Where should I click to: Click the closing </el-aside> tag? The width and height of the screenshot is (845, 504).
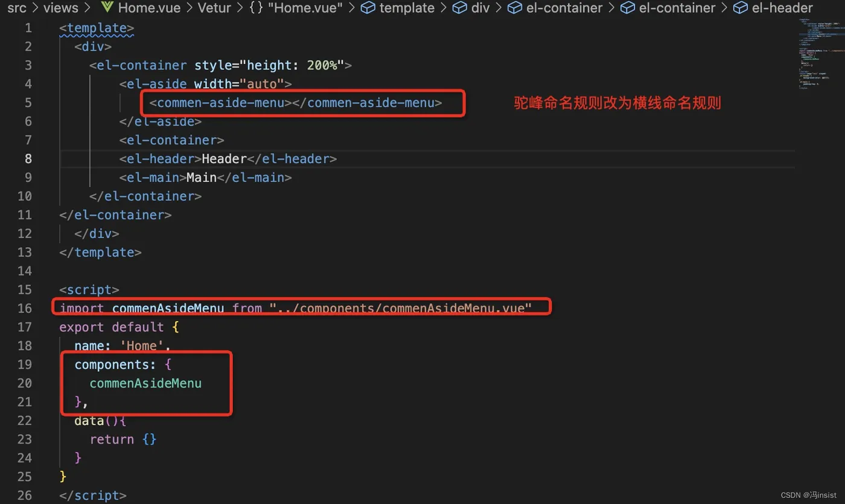[161, 121]
